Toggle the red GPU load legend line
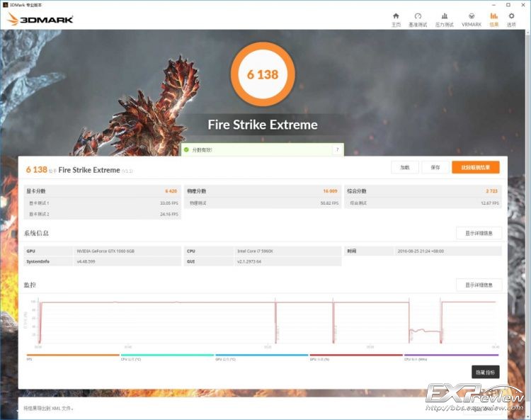Image resolution: width=531 pixels, height=420 pixels. (x=356, y=356)
